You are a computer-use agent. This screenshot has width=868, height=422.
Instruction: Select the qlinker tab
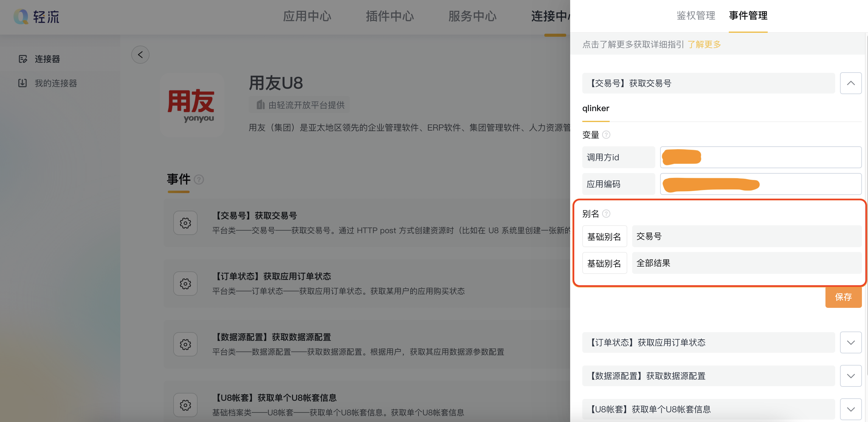click(595, 108)
